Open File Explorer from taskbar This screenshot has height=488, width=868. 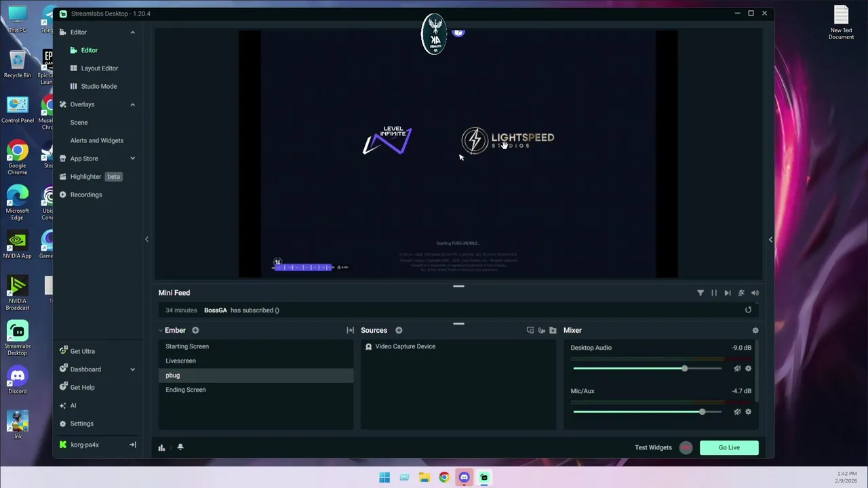[424, 478]
